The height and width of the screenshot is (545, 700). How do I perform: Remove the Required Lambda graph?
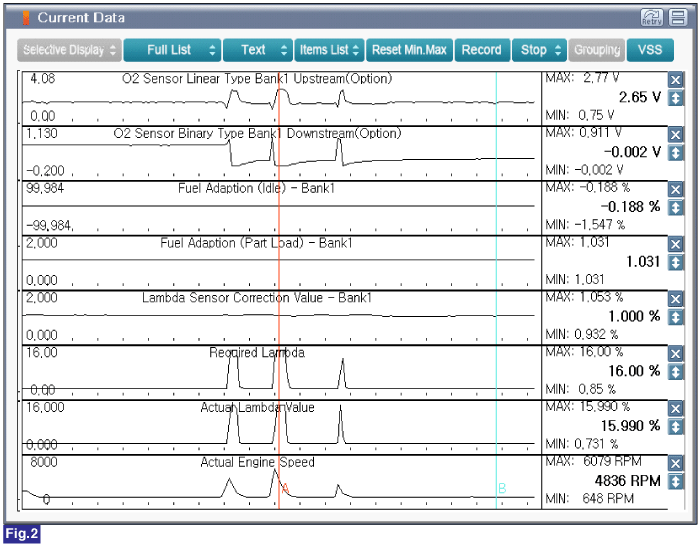675,354
